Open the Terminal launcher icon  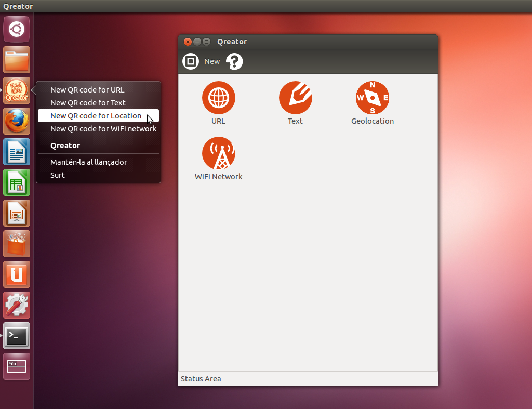(x=17, y=336)
